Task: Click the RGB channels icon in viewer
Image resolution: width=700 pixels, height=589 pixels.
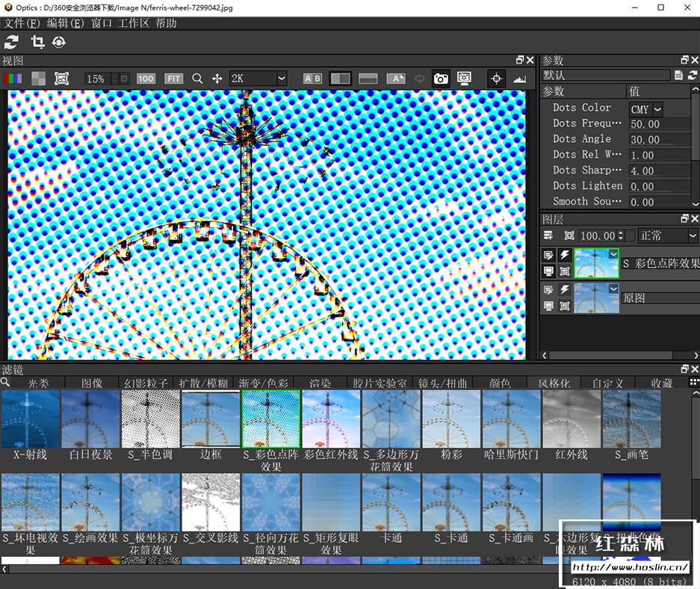Action: (x=13, y=78)
